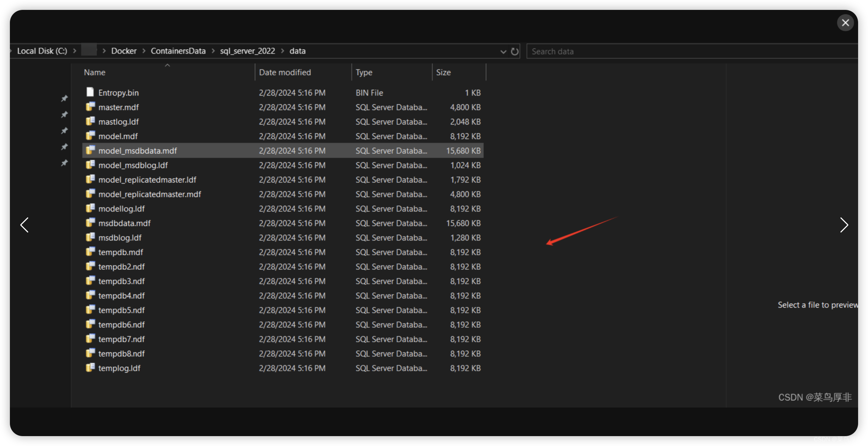Viewport: 868px width, 446px height.
Task: Click the tempdb.mdf file icon
Action: (x=90, y=252)
